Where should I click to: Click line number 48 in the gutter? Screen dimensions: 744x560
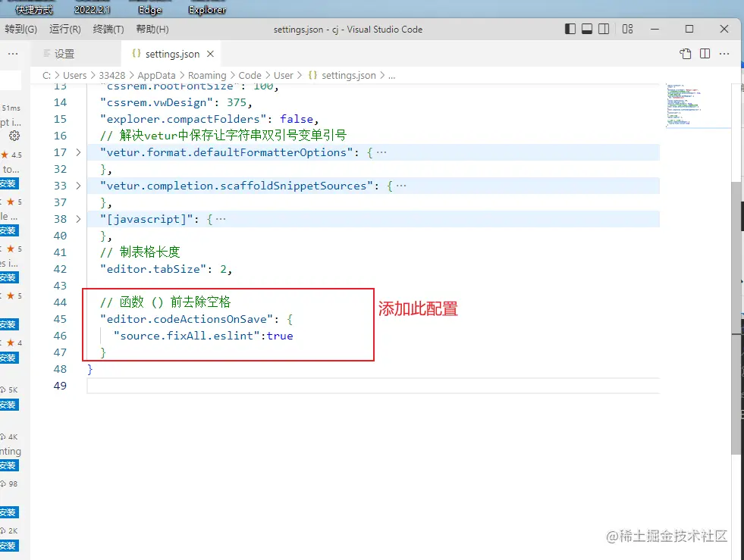[x=60, y=369]
